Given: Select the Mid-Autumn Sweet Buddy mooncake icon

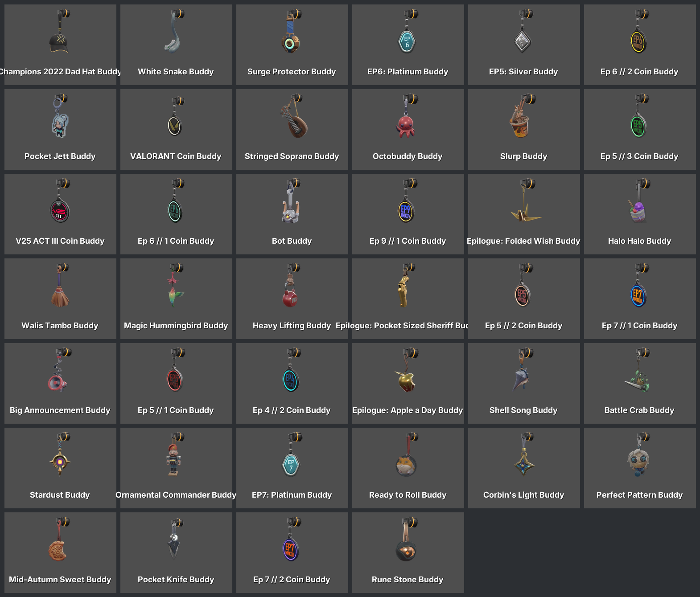Looking at the screenshot, I should [x=59, y=539].
